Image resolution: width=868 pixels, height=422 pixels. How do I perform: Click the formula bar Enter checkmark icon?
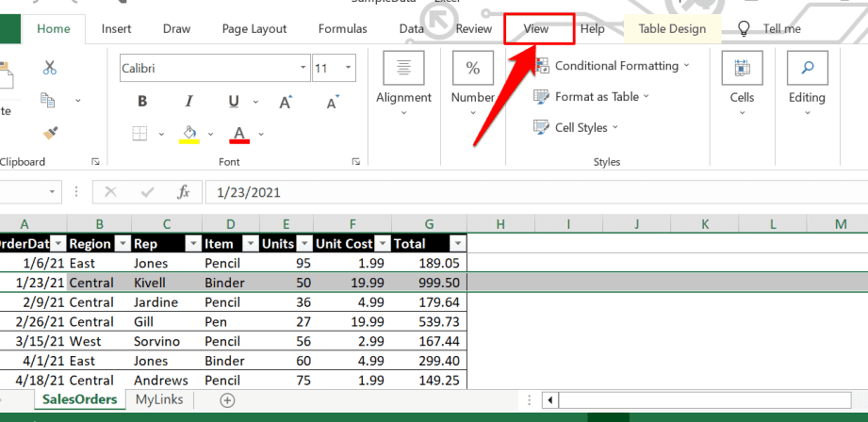(147, 192)
